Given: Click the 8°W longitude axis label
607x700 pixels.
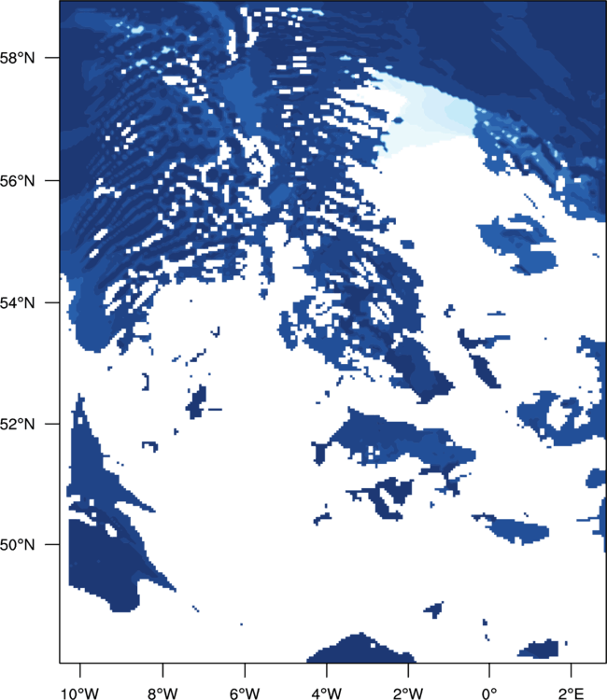Looking at the screenshot, I should [162, 693].
